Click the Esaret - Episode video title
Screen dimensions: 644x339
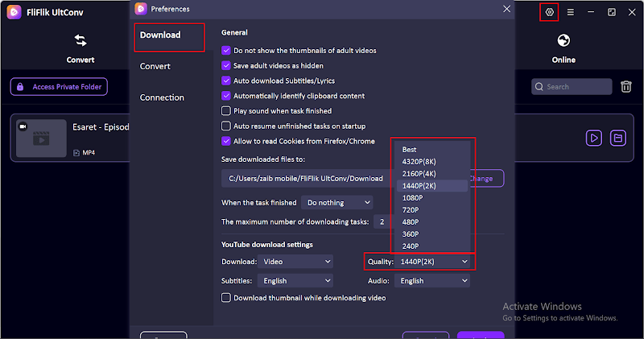(x=101, y=127)
